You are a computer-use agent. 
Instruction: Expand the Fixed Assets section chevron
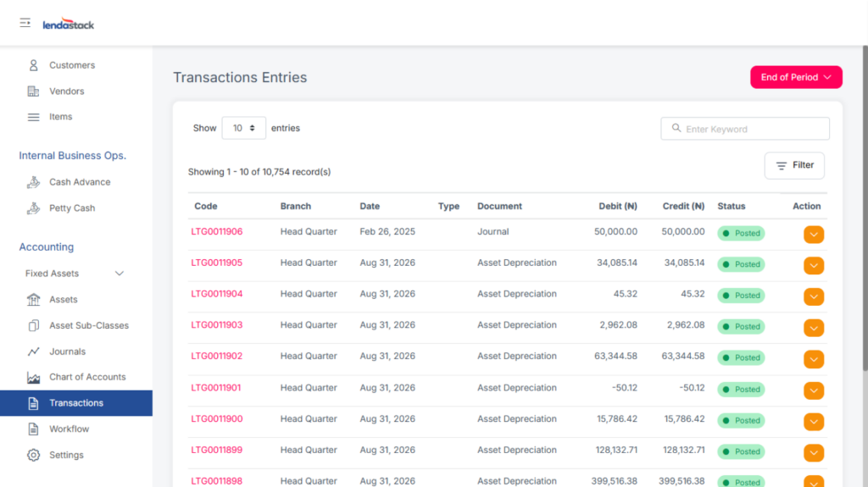click(120, 274)
